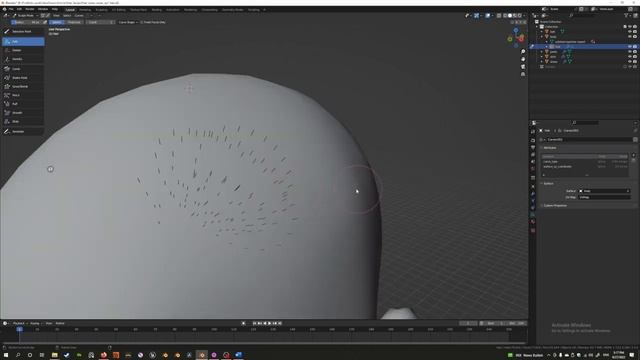
Task: Jump to timeline start frame button
Action: pyautogui.click(x=254, y=323)
